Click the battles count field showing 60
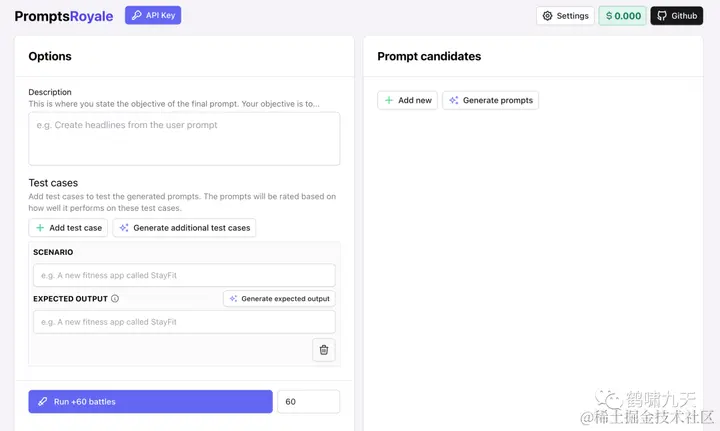Image resolution: width=720 pixels, height=431 pixels. click(309, 402)
